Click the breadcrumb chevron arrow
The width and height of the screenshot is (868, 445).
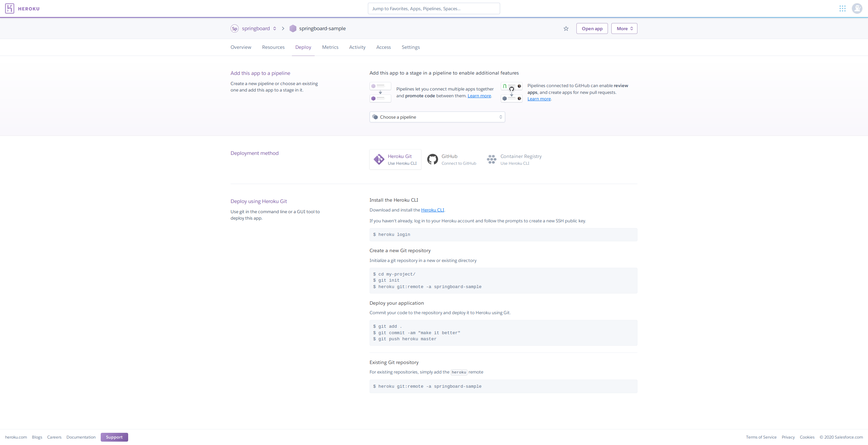283,28
